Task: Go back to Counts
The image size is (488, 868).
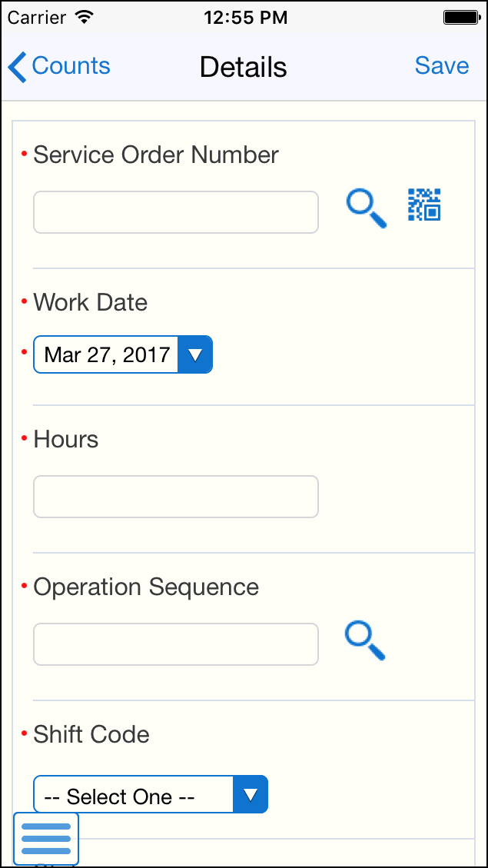Action: [71, 67]
